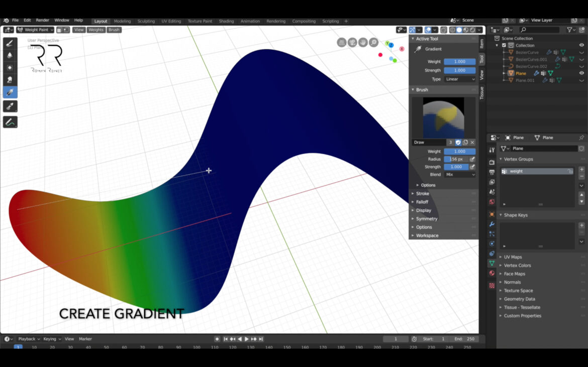Activate the Gradient tool
This screenshot has height=367, width=588.
(x=10, y=91)
